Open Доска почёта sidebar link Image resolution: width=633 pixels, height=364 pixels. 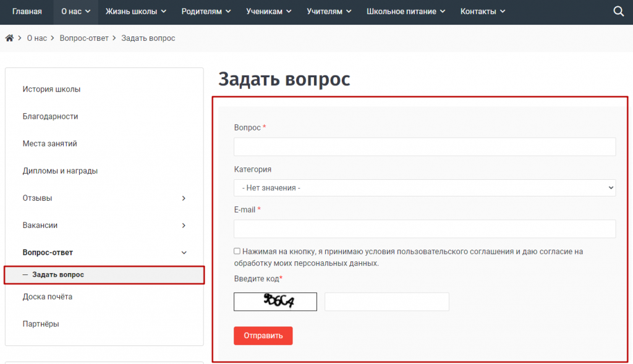coord(48,297)
